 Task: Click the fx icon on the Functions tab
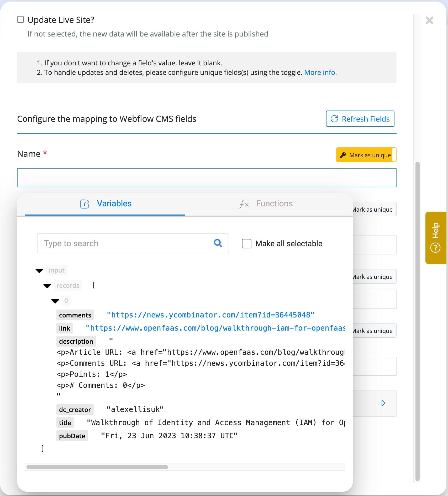[x=243, y=204]
